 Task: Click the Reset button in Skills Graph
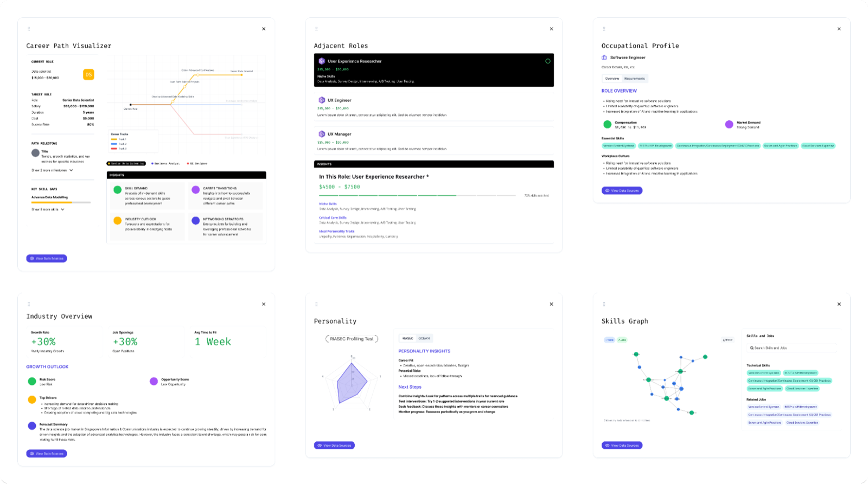[x=727, y=340]
